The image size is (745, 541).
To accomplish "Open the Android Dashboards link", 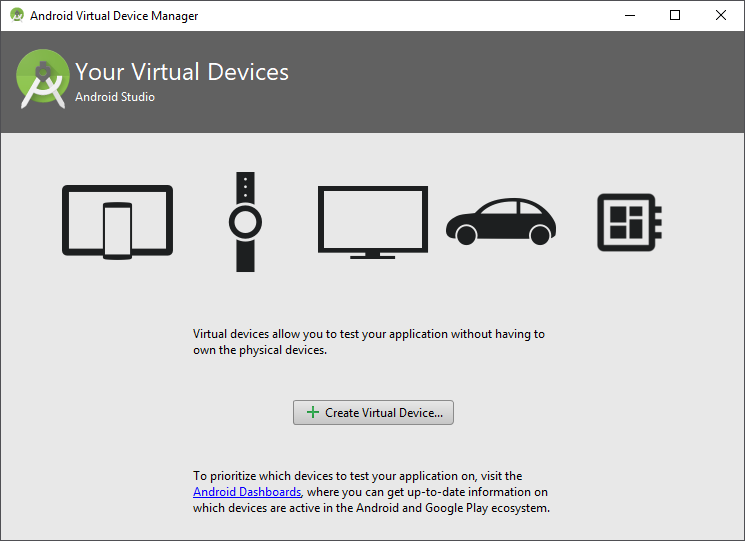I will pos(247,492).
